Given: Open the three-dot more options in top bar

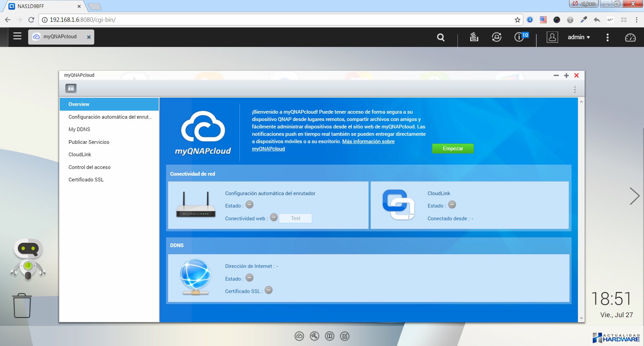Looking at the screenshot, I should [607, 37].
